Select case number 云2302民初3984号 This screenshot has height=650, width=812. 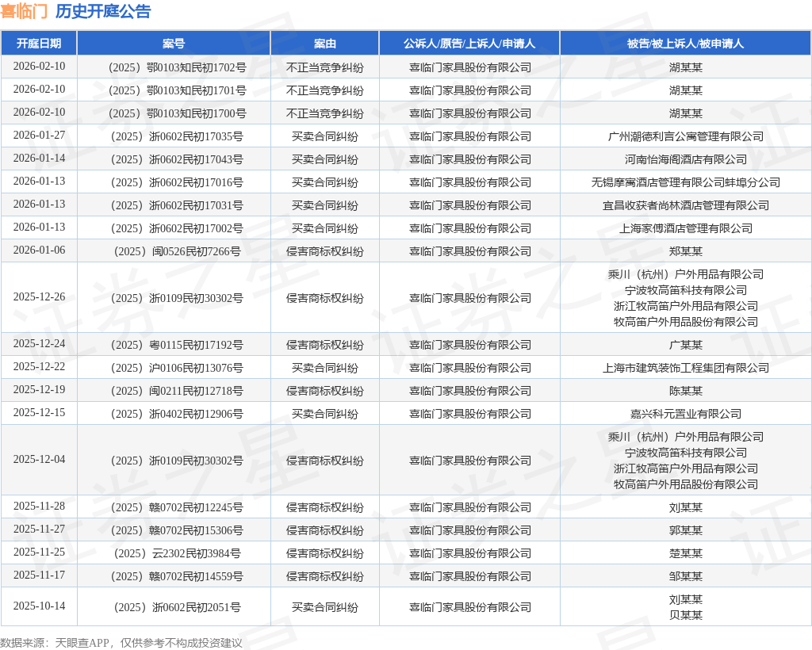[177, 553]
